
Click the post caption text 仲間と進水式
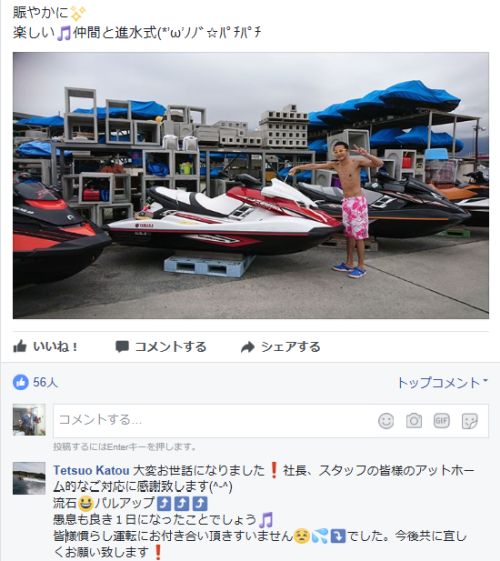coord(115,33)
